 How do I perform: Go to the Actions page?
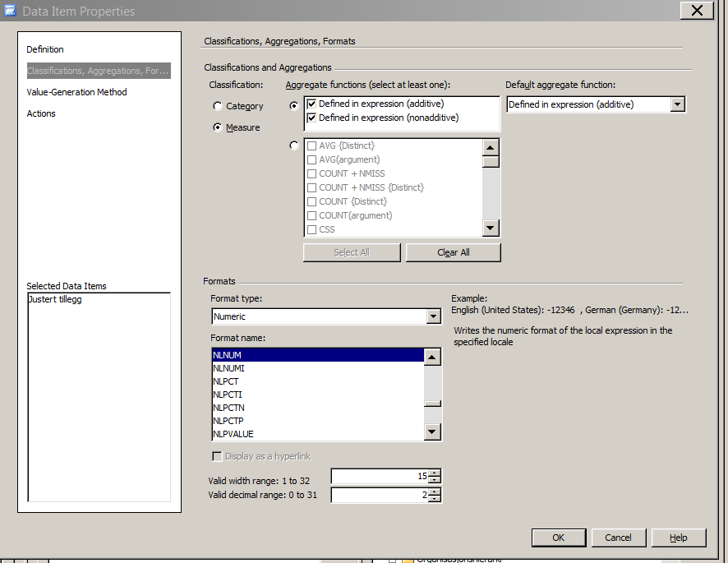click(41, 113)
